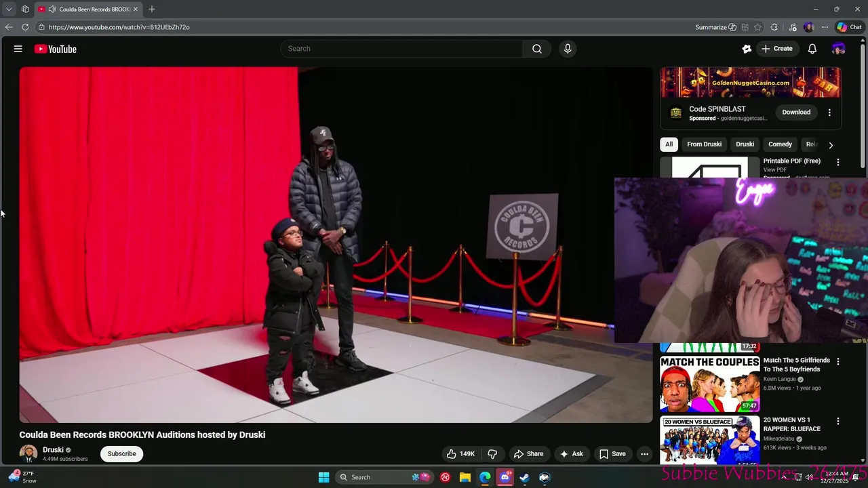Go back in browser
The image size is (868, 488).
click(9, 27)
